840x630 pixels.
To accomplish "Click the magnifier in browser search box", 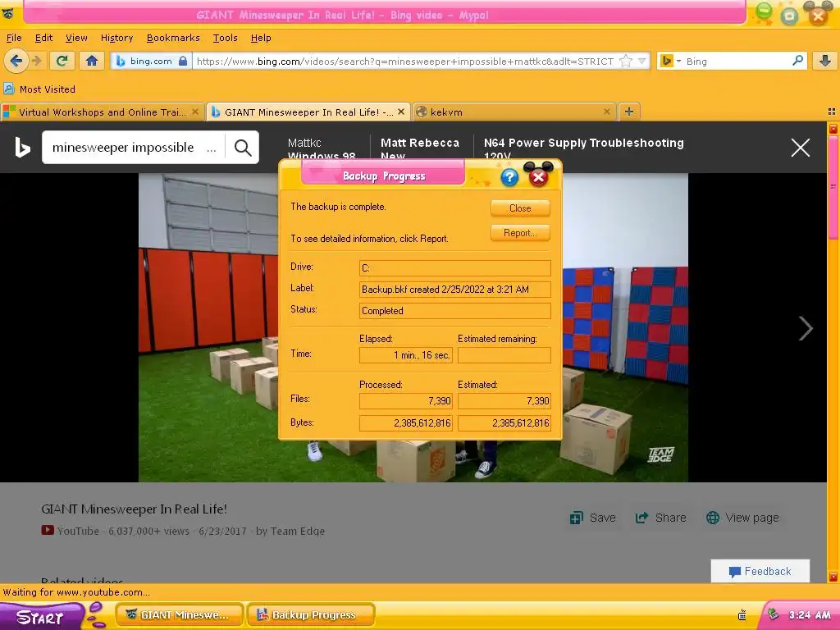I will 797,61.
